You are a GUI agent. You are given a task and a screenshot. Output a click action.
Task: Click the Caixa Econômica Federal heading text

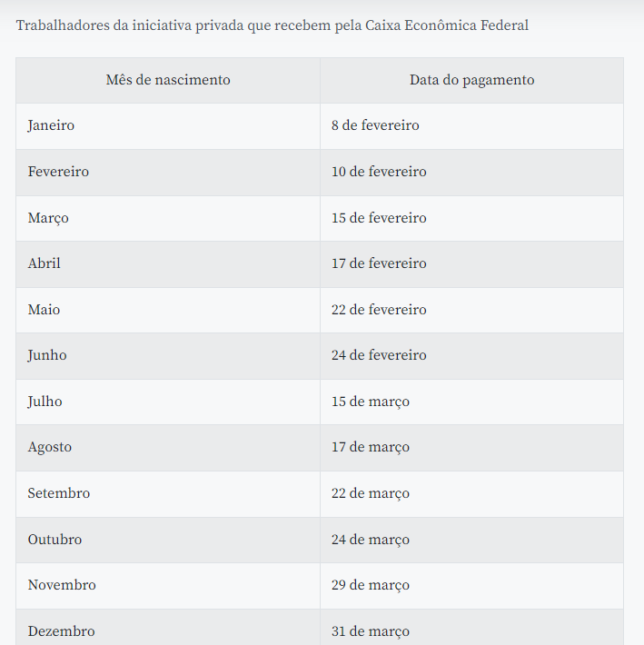(x=272, y=25)
